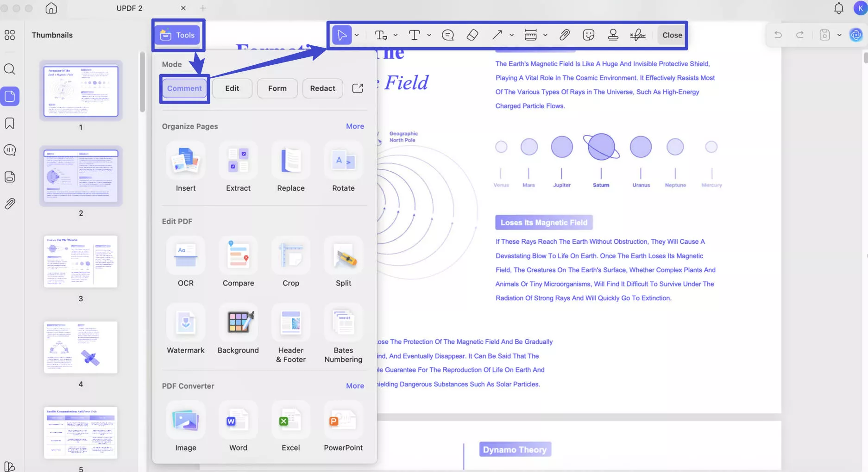Expand the save options chevron
868x472 pixels.
click(x=840, y=35)
